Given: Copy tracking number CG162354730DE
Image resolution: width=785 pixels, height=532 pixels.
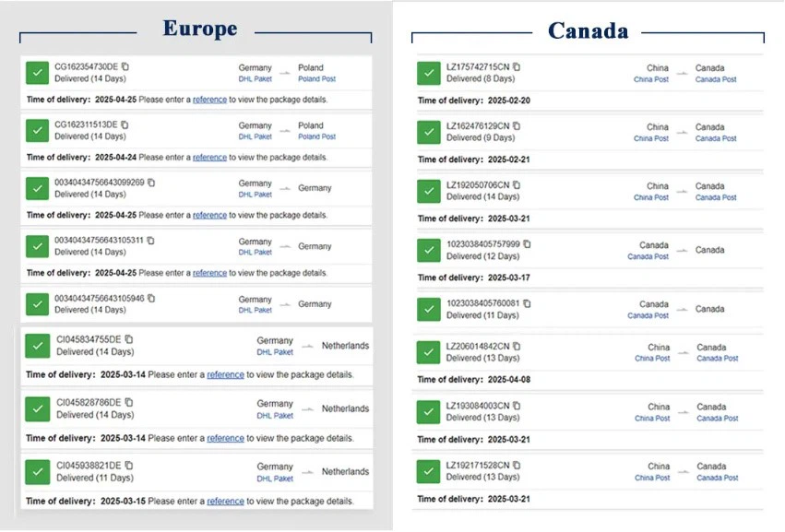Looking at the screenshot, I should [125, 66].
